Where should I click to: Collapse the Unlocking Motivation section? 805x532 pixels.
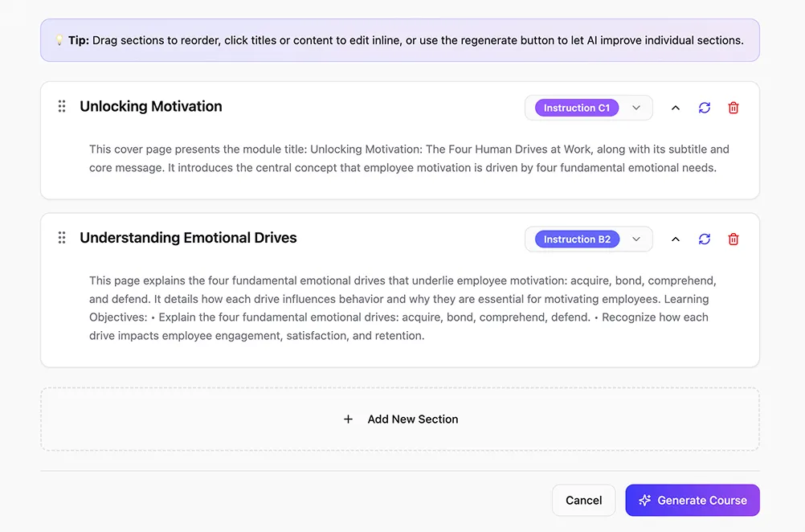click(676, 108)
